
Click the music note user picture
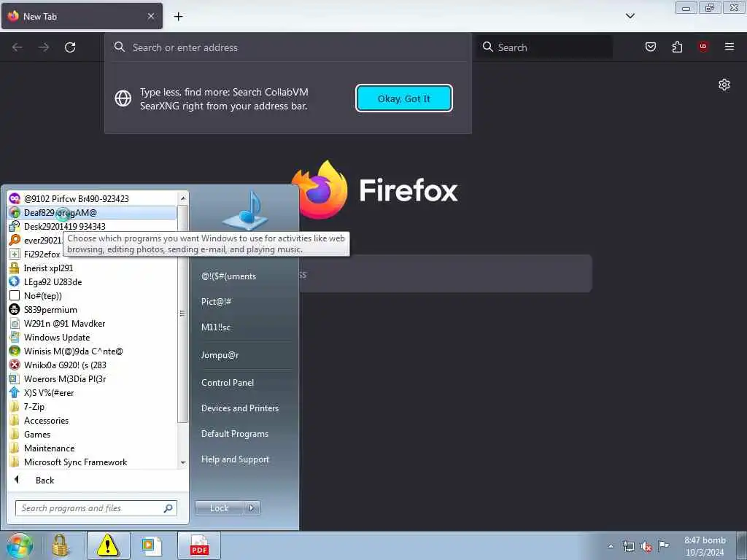247,211
